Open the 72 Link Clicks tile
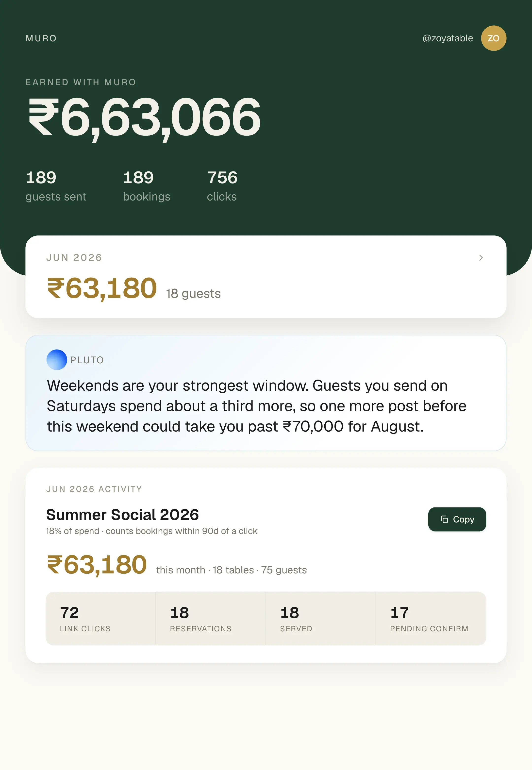Viewport: 532px width, 770px height. point(101,619)
